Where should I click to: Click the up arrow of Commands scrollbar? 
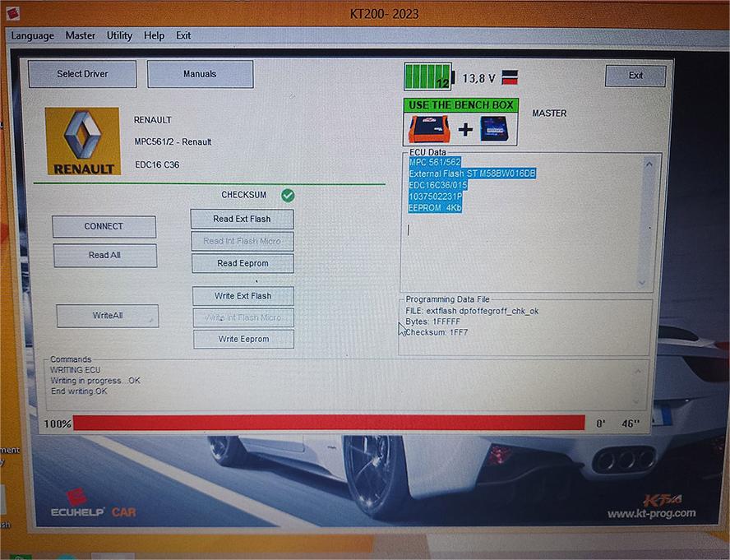[638, 372]
